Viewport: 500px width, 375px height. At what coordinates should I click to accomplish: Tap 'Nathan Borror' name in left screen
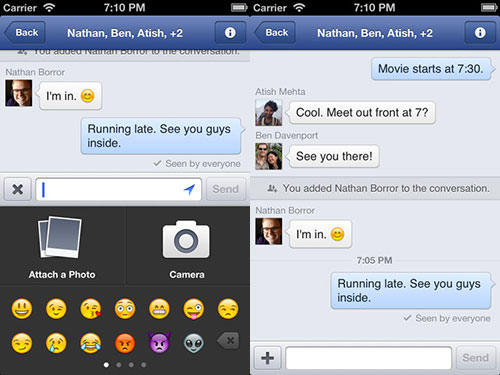coord(35,72)
